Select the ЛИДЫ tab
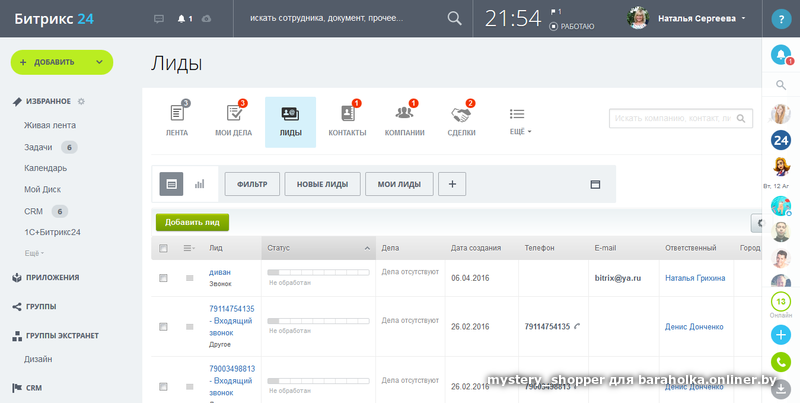The image size is (800, 403). pos(290,122)
